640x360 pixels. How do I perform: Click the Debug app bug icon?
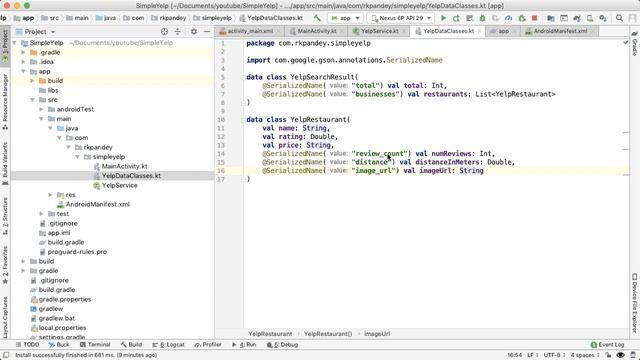pyautogui.click(x=482, y=18)
